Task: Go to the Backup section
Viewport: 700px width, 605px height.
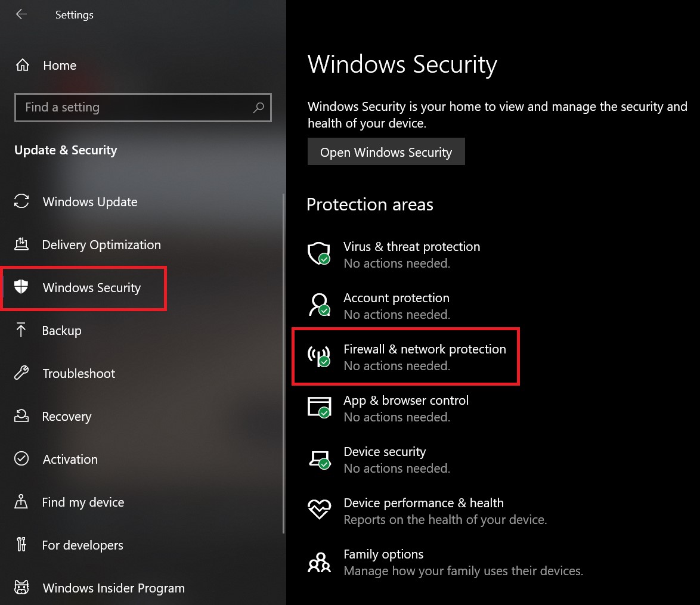Action: tap(61, 331)
